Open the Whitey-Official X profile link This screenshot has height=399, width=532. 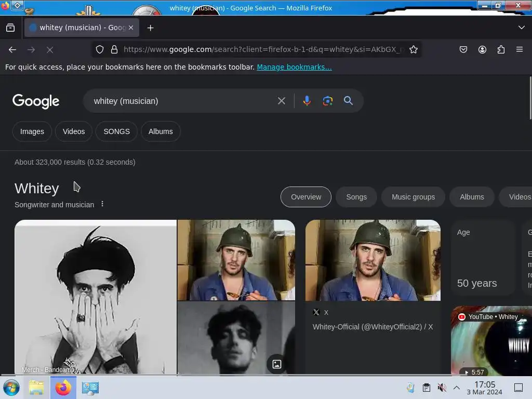[373, 327]
